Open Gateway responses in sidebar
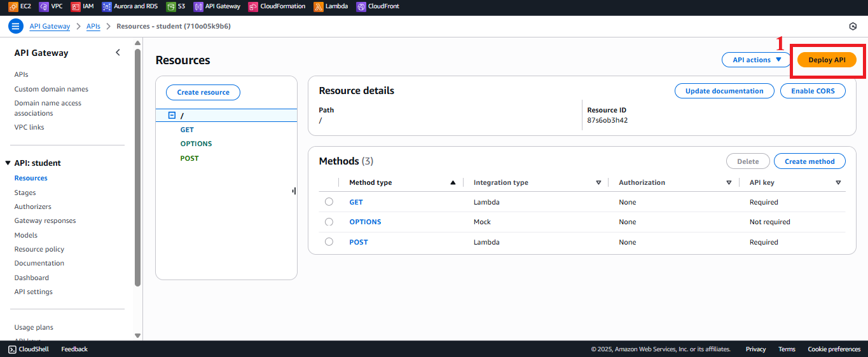Image resolution: width=868 pixels, height=357 pixels. (45, 220)
